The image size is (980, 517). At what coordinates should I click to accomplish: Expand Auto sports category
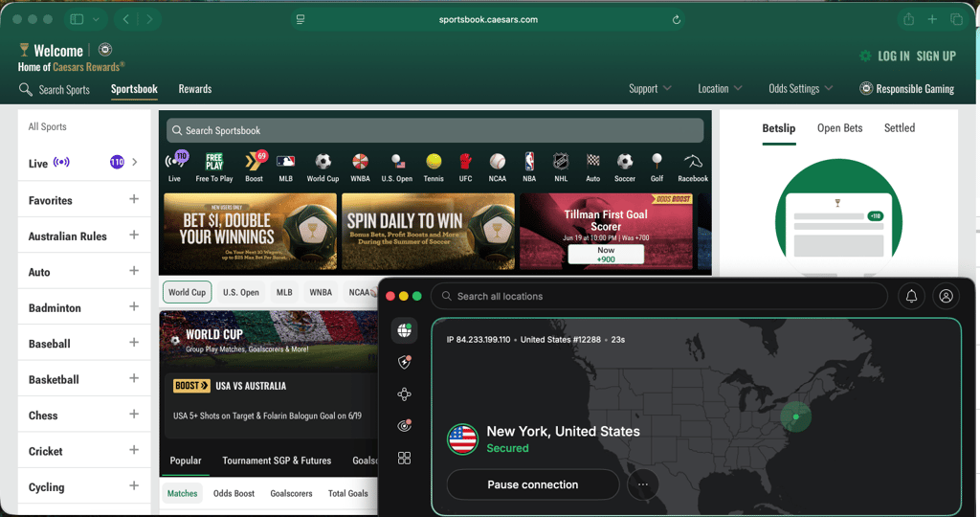coord(134,271)
